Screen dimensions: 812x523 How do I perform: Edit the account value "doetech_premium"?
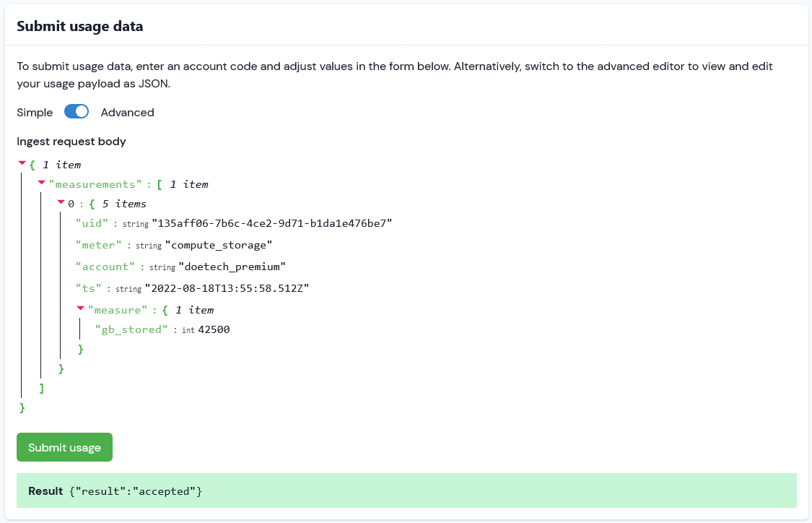232,267
